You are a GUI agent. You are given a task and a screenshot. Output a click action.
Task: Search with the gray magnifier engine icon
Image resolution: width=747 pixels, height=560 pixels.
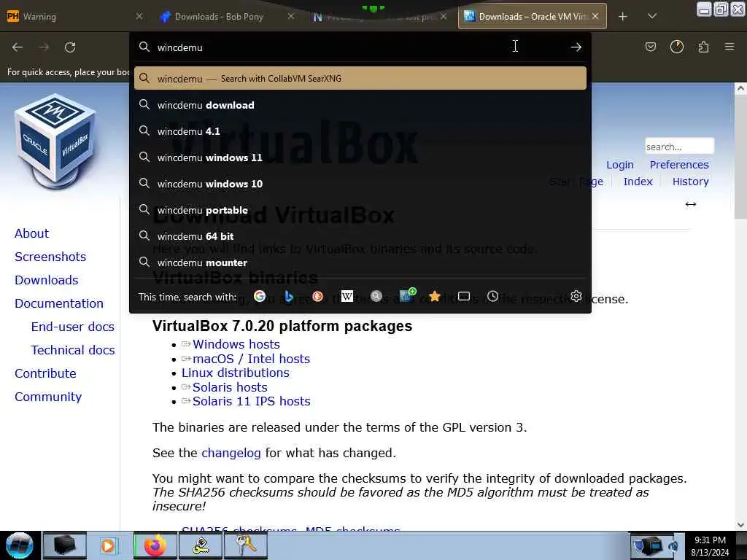tap(376, 296)
